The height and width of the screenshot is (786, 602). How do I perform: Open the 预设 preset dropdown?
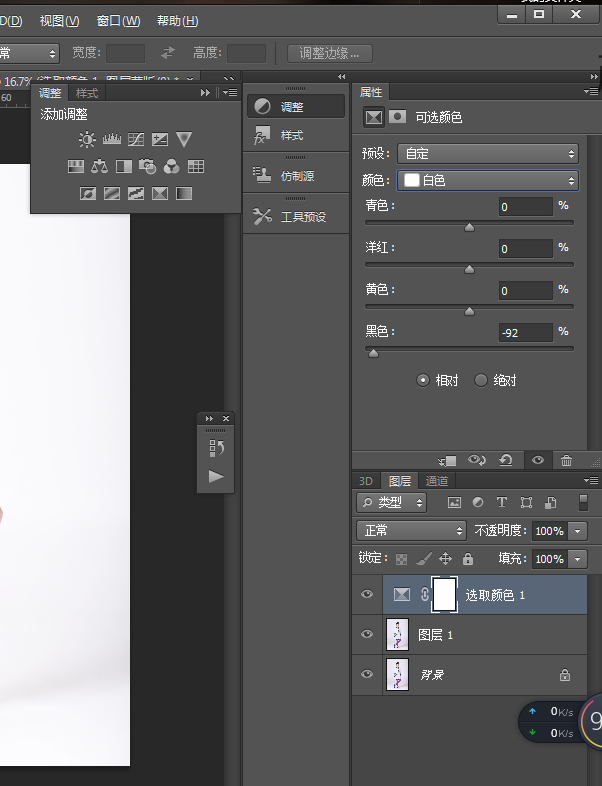pos(487,154)
